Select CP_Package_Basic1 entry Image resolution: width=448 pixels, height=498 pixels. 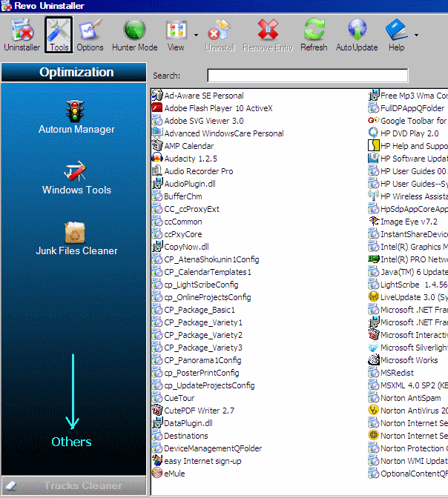click(194, 310)
